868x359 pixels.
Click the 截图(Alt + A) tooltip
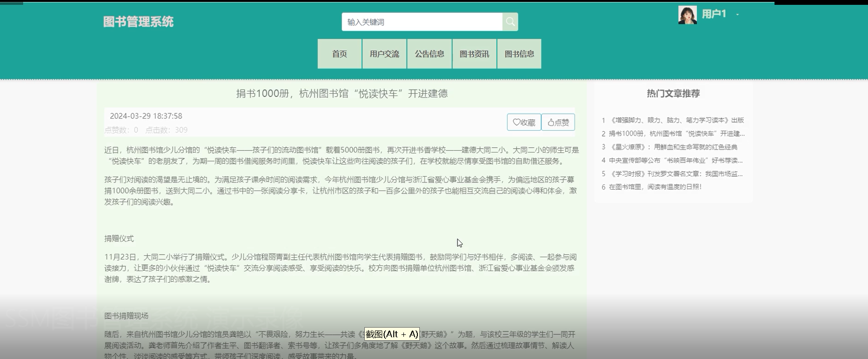pyautogui.click(x=392, y=334)
